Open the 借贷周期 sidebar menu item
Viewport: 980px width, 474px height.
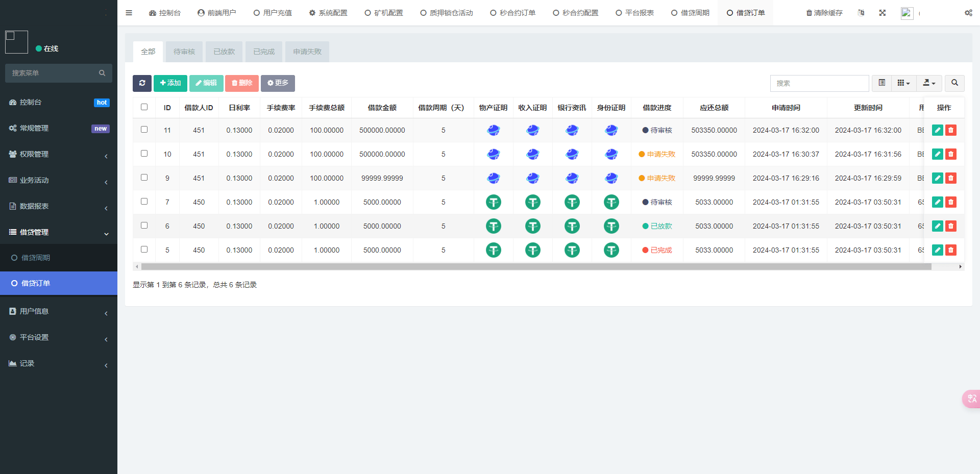(36, 258)
